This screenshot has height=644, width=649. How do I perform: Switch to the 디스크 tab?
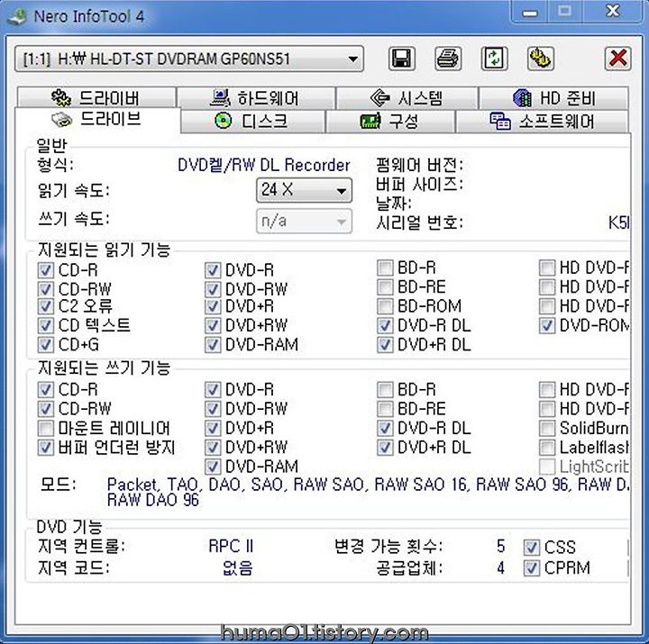point(252,122)
